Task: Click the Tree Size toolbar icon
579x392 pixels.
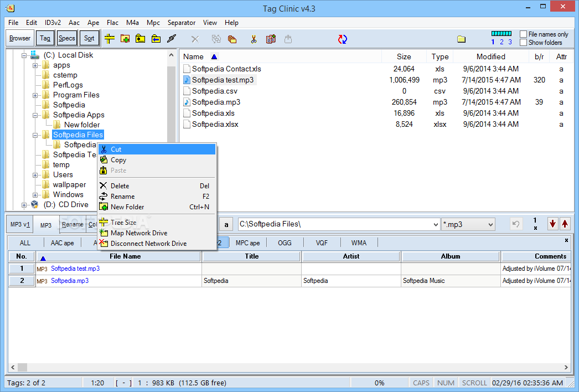Action: tap(109, 39)
